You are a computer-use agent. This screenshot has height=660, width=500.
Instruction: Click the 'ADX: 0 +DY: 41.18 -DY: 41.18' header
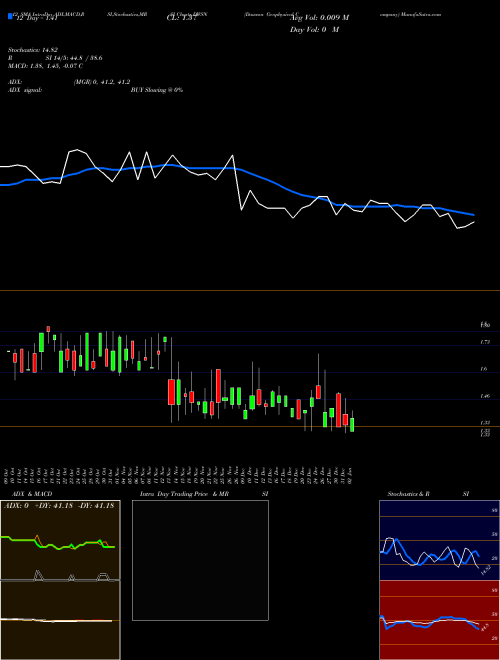(59, 506)
